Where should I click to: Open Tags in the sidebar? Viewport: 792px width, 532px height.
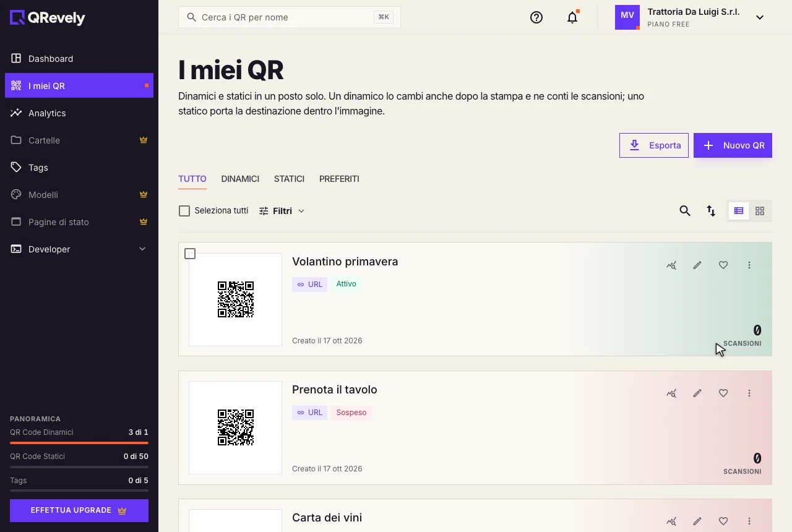tap(79, 168)
